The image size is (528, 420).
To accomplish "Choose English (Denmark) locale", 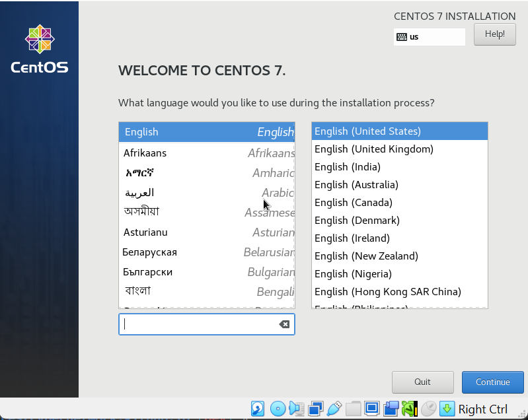I will 400,221.
